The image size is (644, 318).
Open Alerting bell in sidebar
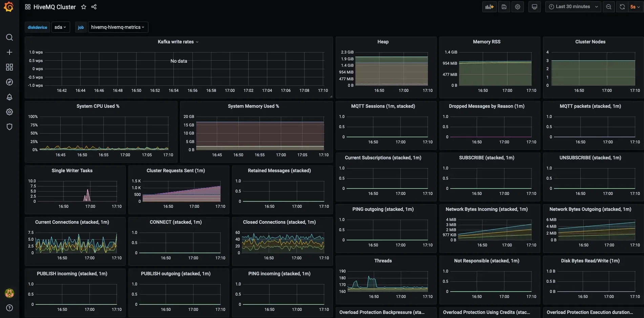pos(9,97)
